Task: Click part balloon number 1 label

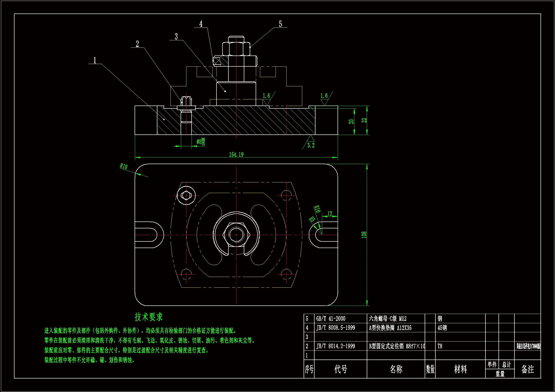Action: [x=95, y=60]
